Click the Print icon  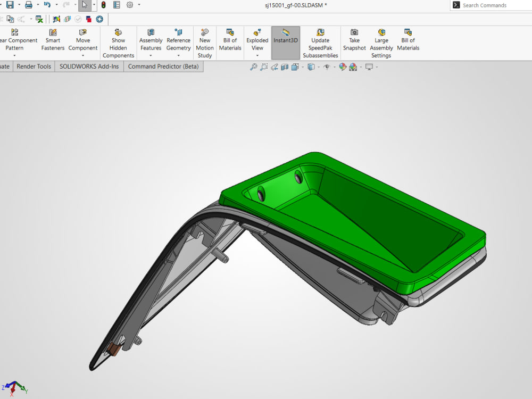tap(29, 5)
